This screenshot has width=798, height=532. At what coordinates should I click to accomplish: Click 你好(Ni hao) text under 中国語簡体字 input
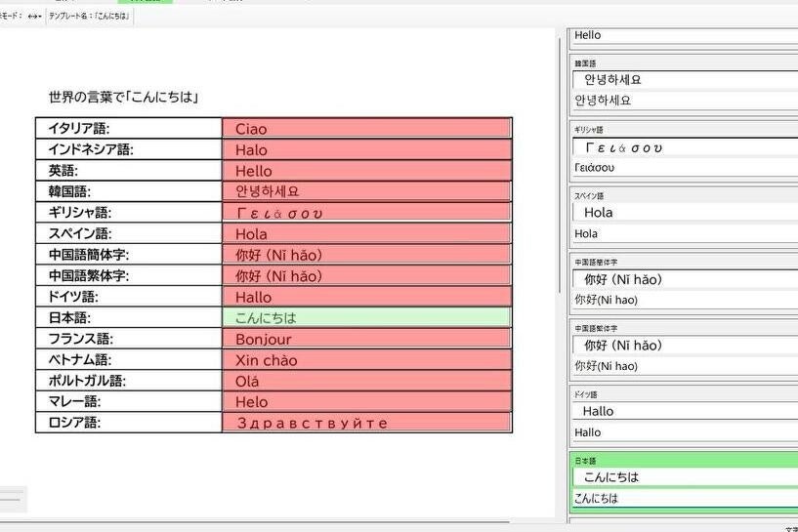click(x=606, y=300)
